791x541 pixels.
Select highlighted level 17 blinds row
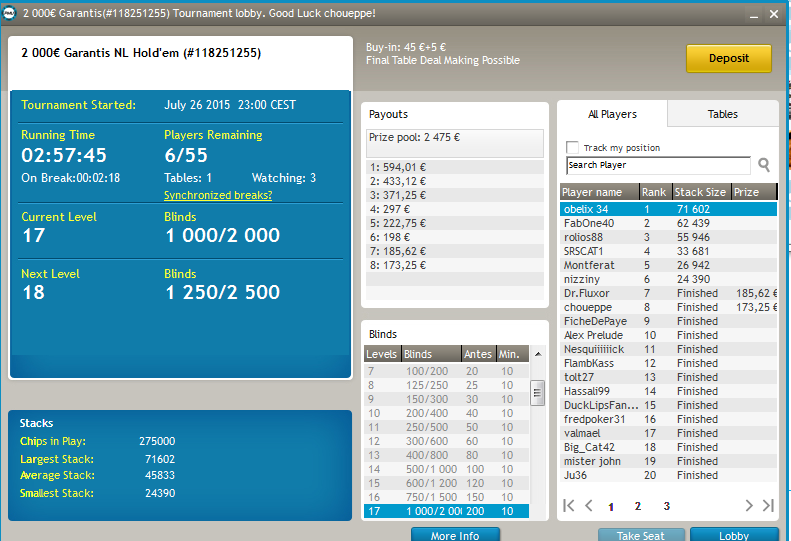pos(446,511)
